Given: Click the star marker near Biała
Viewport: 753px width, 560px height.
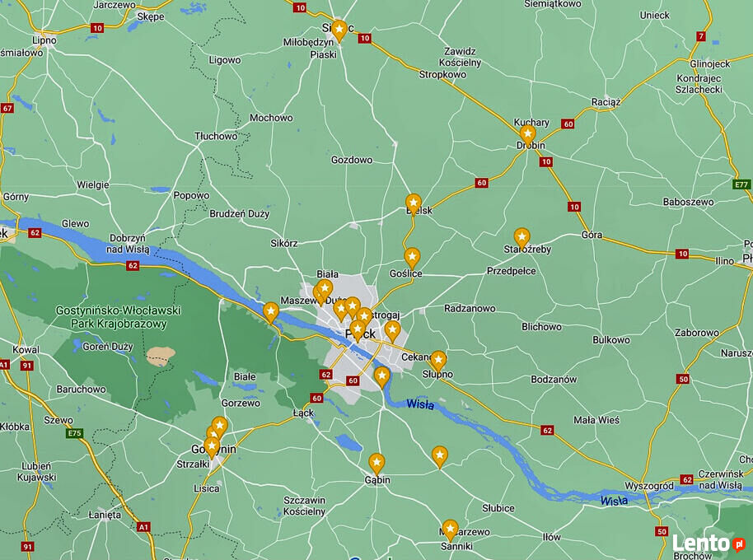Looking at the screenshot, I should click(325, 289).
